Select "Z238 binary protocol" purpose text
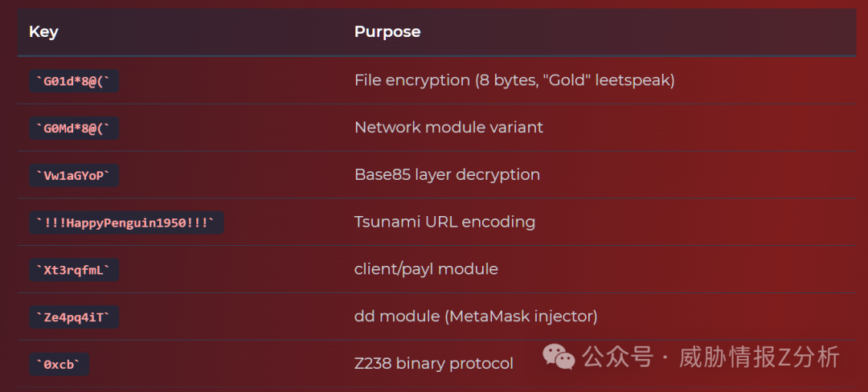The height and width of the screenshot is (392, 868). click(434, 364)
